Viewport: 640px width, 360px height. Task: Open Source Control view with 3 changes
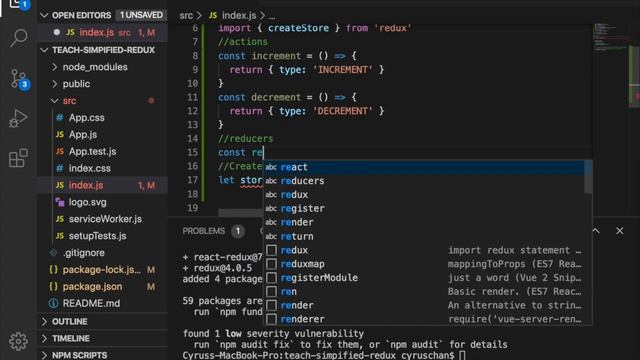click(18, 79)
